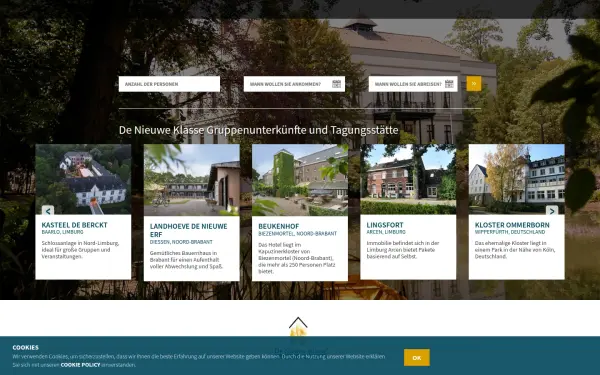This screenshot has width=600, height=375.
Task: Click the Gemütliches Bauernhaus description text
Action: click(186, 259)
